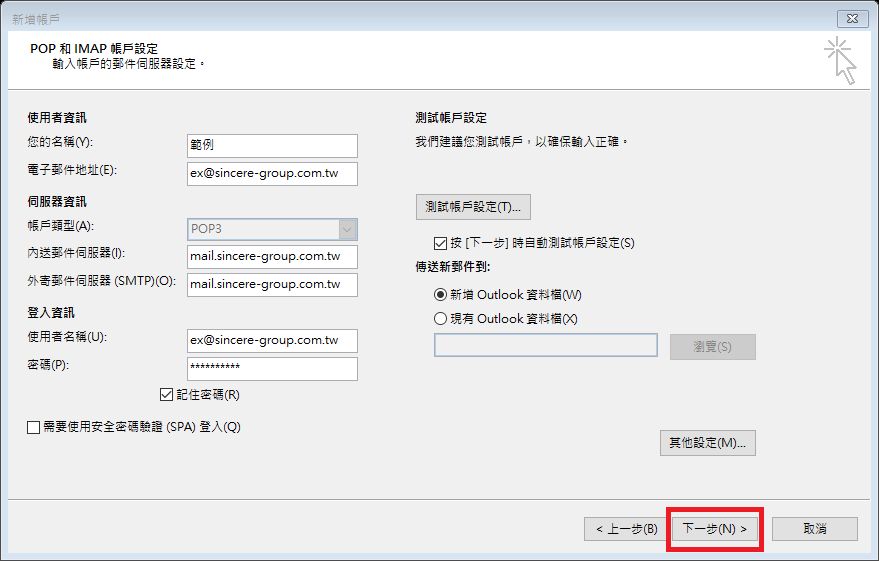Click the 使用者名稱 input field
879x561 pixels.
pos(272,341)
